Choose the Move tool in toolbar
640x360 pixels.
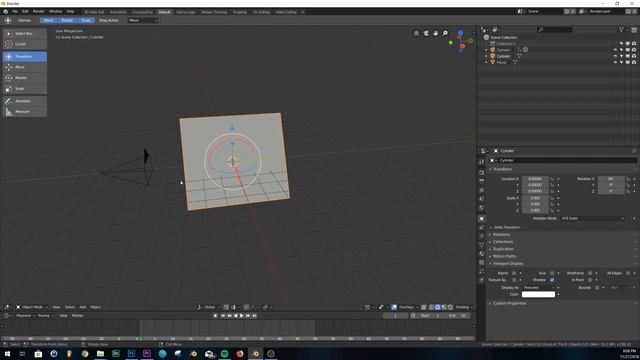(24, 67)
